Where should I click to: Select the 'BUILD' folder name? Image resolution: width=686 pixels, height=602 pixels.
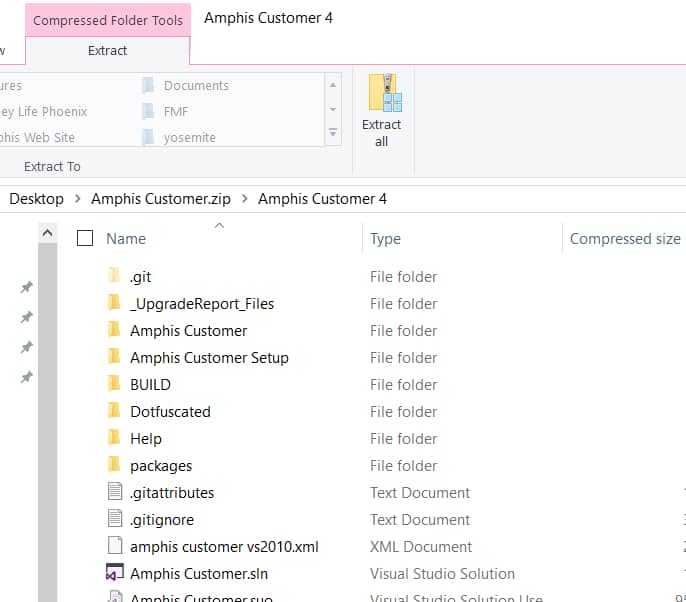click(150, 385)
